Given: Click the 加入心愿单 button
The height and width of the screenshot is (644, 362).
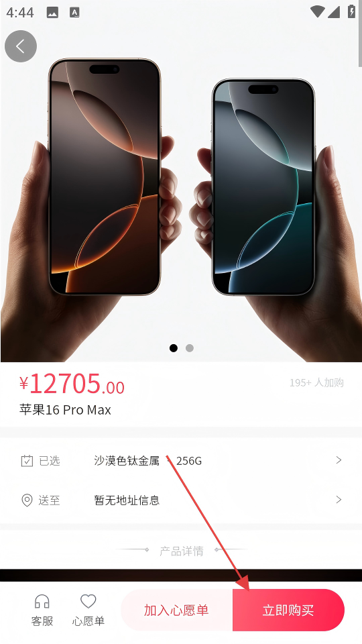Looking at the screenshot, I should click(x=177, y=610).
